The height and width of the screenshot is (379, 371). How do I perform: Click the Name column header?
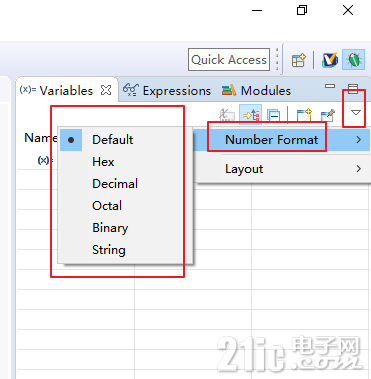pyautogui.click(x=41, y=137)
